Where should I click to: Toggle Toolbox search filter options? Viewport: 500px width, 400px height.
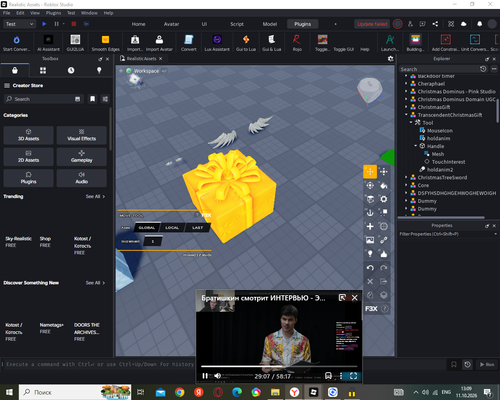[x=105, y=99]
